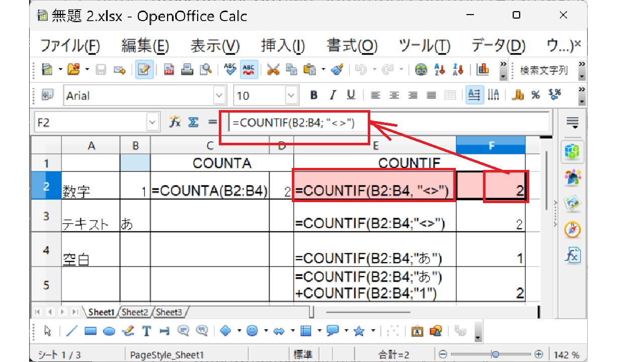Zoom in with the plus button

pyautogui.click(x=539, y=354)
